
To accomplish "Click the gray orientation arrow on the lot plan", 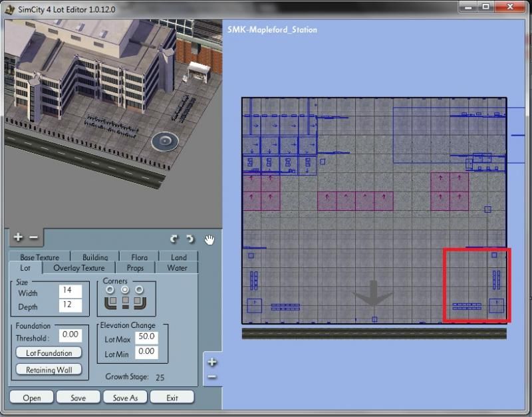I will point(373,293).
